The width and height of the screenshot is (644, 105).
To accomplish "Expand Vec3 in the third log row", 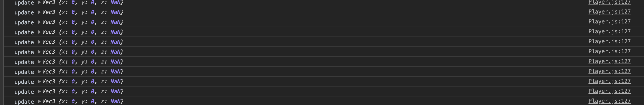I will [x=39, y=22].
